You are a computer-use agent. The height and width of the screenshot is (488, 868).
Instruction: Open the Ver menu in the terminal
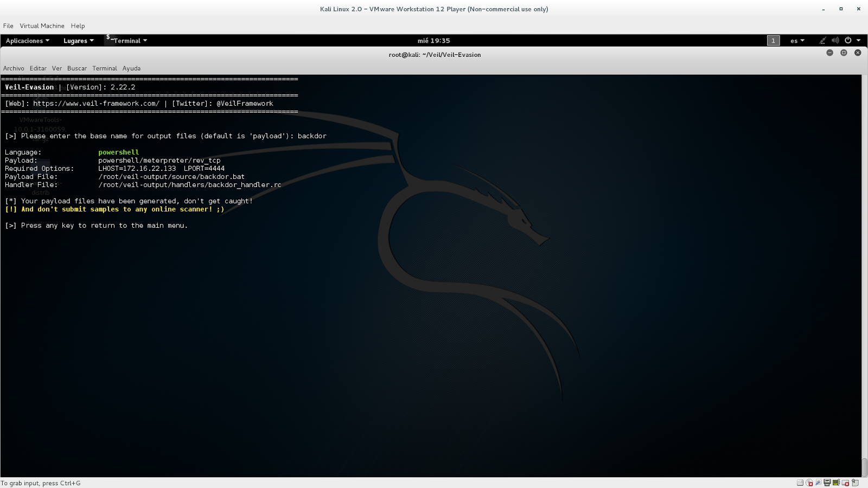point(57,68)
